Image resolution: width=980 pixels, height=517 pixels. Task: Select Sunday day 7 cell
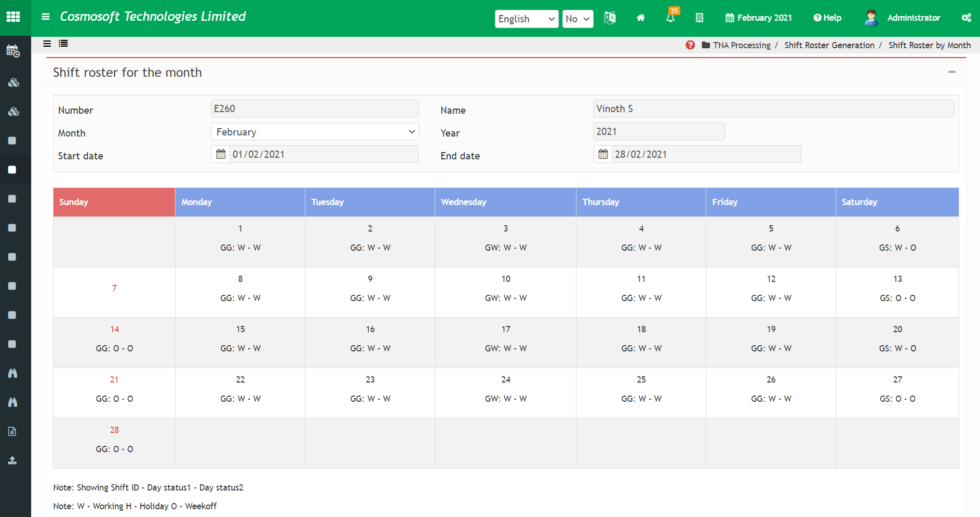[x=114, y=292]
